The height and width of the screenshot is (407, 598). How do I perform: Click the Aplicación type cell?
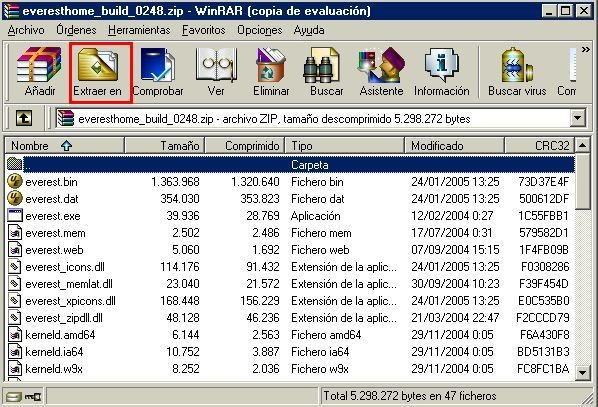[315, 216]
